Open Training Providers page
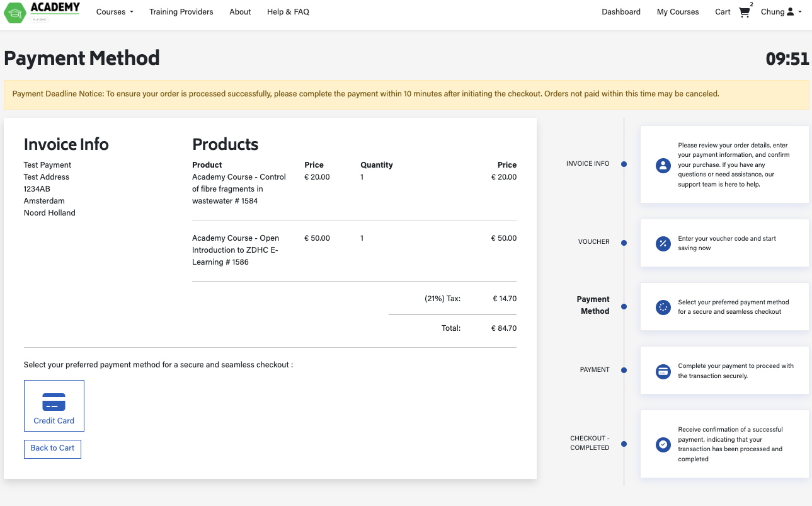This screenshot has height=506, width=812. coord(181,12)
